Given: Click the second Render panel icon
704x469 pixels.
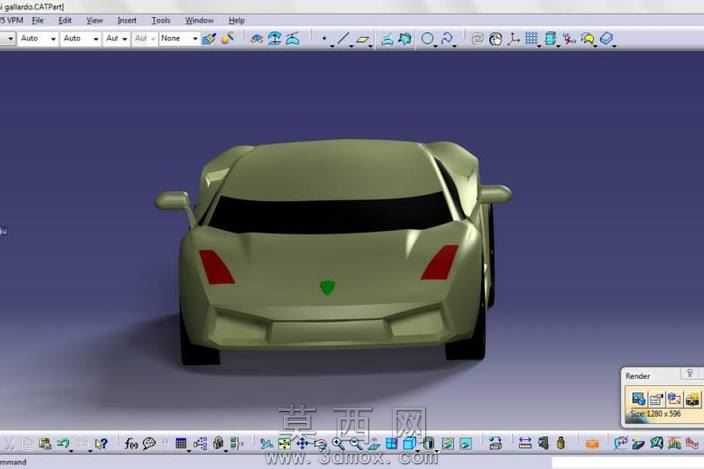Looking at the screenshot, I should point(656,399).
